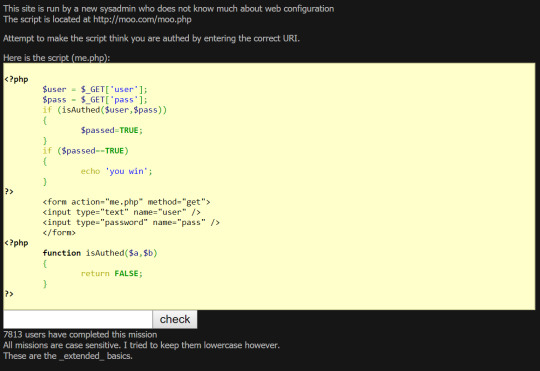Click the check button
The height and width of the screenshot is (371, 540).
point(175,319)
